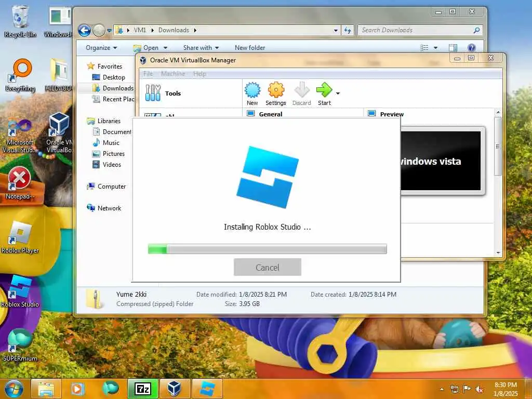Change the view icon in Explorer toolbar
Image resolution: width=532 pixels, height=399 pixels.
click(x=424, y=48)
